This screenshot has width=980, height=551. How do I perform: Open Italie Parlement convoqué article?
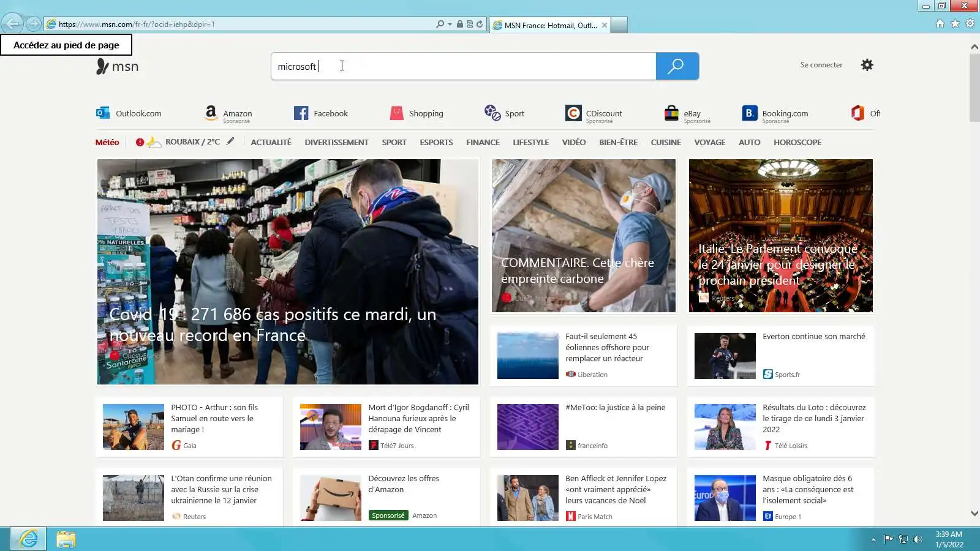tap(780, 236)
